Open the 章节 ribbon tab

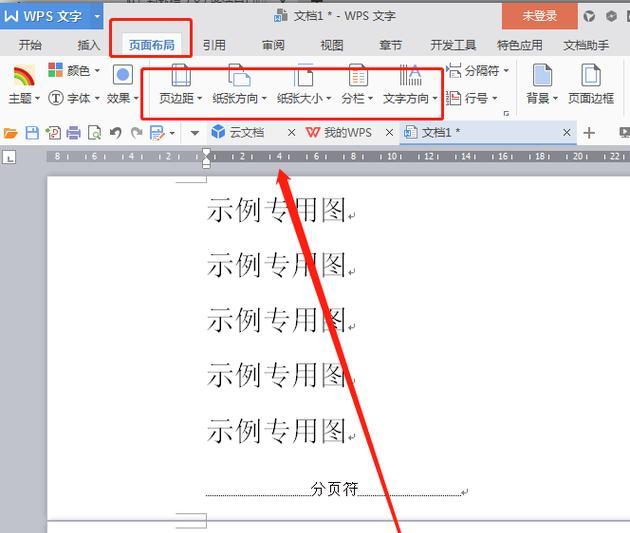390,45
